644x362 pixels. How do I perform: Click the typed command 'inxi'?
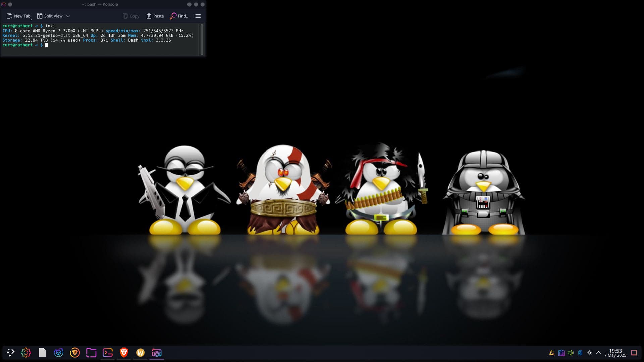click(50, 26)
